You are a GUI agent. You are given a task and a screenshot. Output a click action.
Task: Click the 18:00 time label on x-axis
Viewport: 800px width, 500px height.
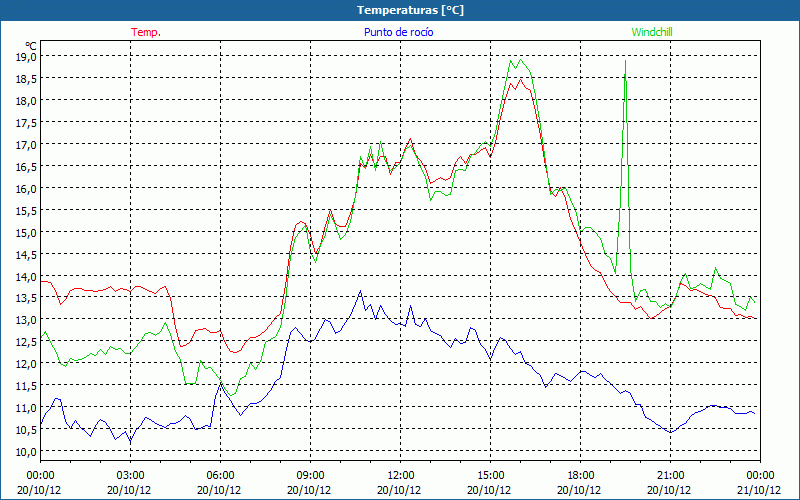581,475
